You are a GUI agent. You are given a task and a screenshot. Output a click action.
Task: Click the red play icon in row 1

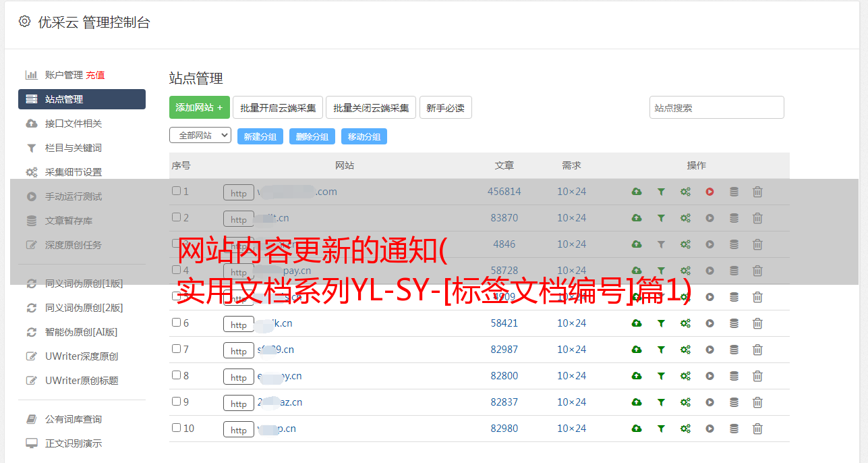tap(710, 192)
